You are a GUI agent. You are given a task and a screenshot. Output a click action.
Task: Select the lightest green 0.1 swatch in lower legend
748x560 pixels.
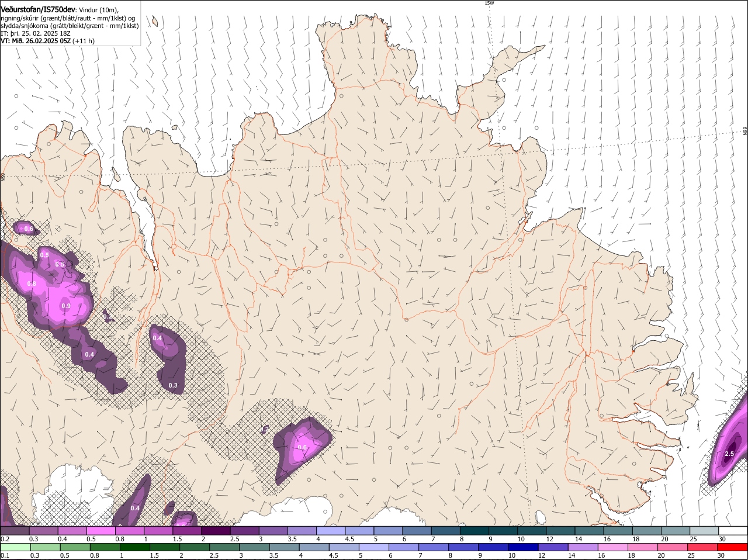15,547
